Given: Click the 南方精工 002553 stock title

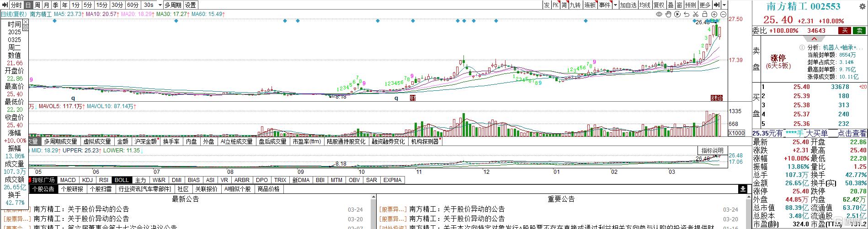Looking at the screenshot, I should point(804,7).
